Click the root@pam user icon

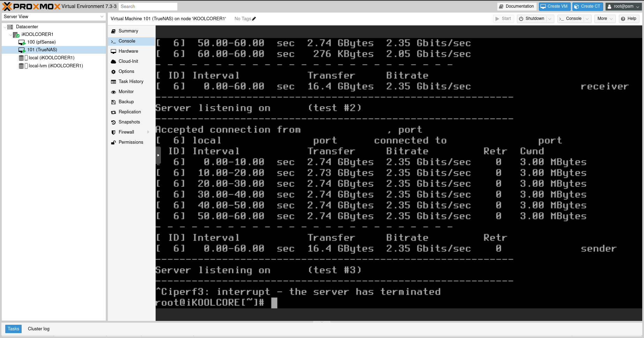coord(609,6)
